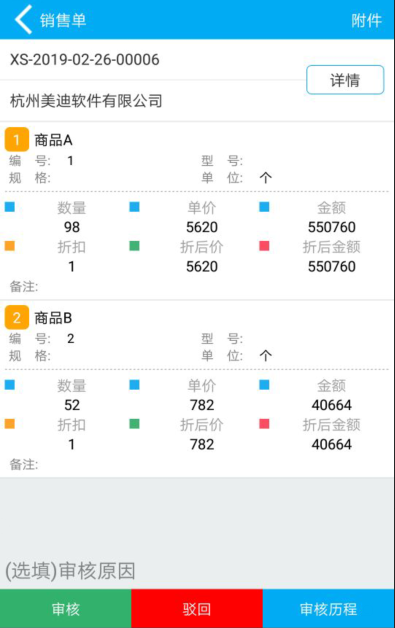Open the 审核历程 audit history tab
Viewport: 395px width, 628px height.
pos(328,608)
